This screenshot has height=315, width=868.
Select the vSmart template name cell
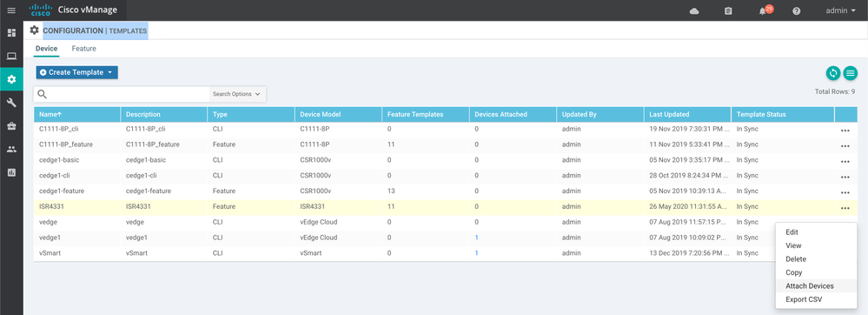point(77,253)
